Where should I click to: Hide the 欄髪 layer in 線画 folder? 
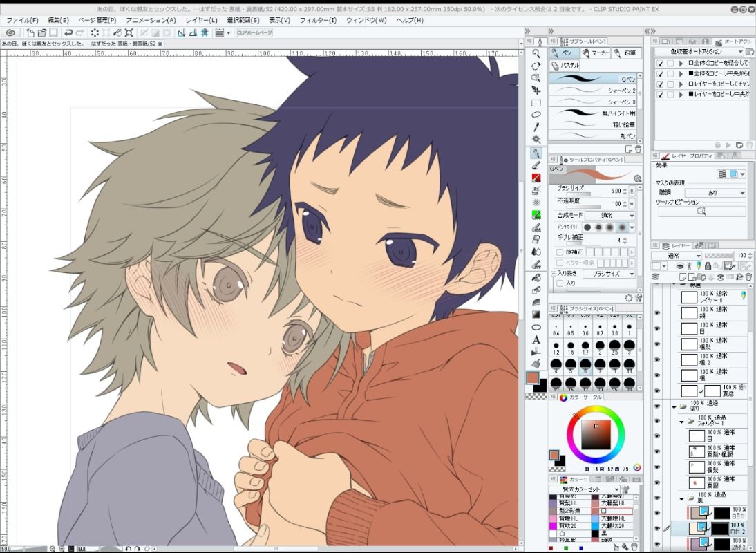click(657, 344)
